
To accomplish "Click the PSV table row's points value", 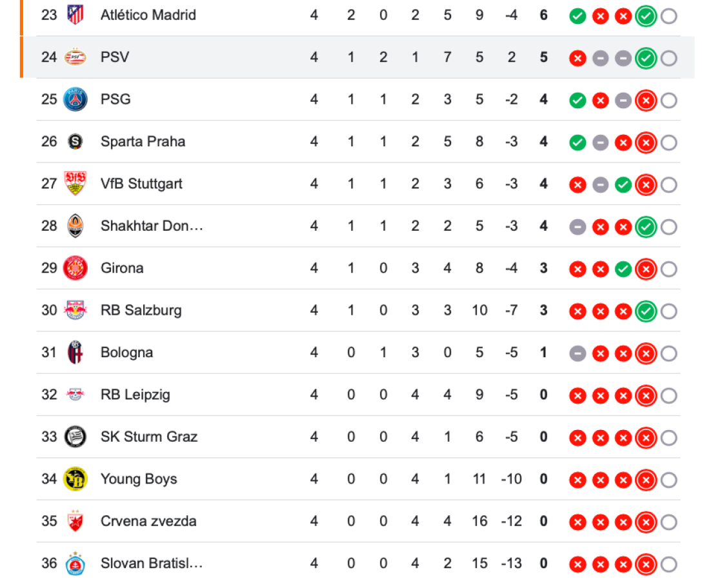I will coord(544,57).
